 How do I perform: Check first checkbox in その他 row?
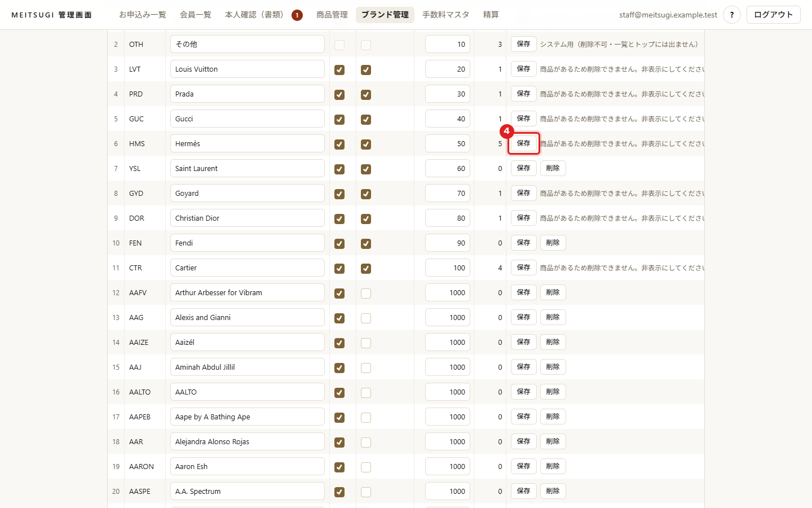click(339, 45)
